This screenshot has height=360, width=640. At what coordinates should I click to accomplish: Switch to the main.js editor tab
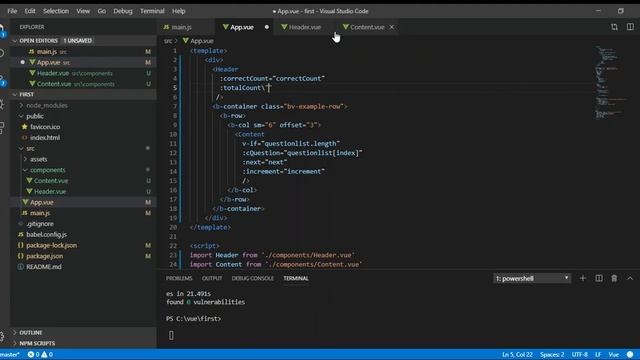coord(186,27)
